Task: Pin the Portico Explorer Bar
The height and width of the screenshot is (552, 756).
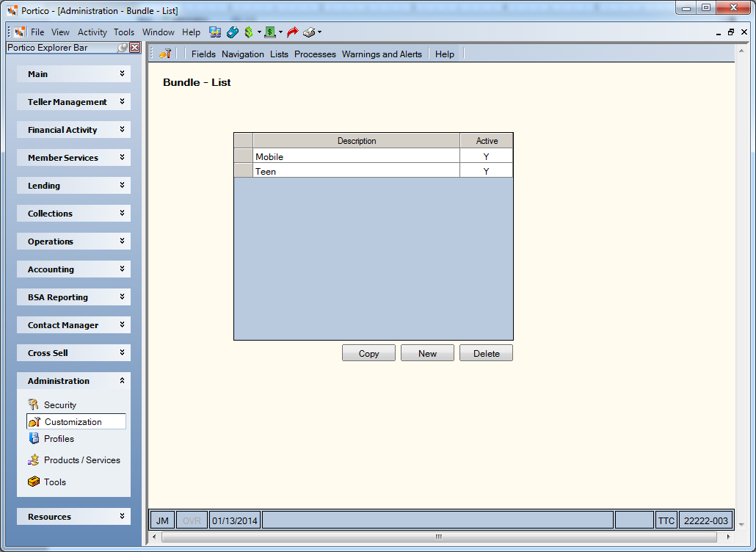Action: [x=123, y=47]
